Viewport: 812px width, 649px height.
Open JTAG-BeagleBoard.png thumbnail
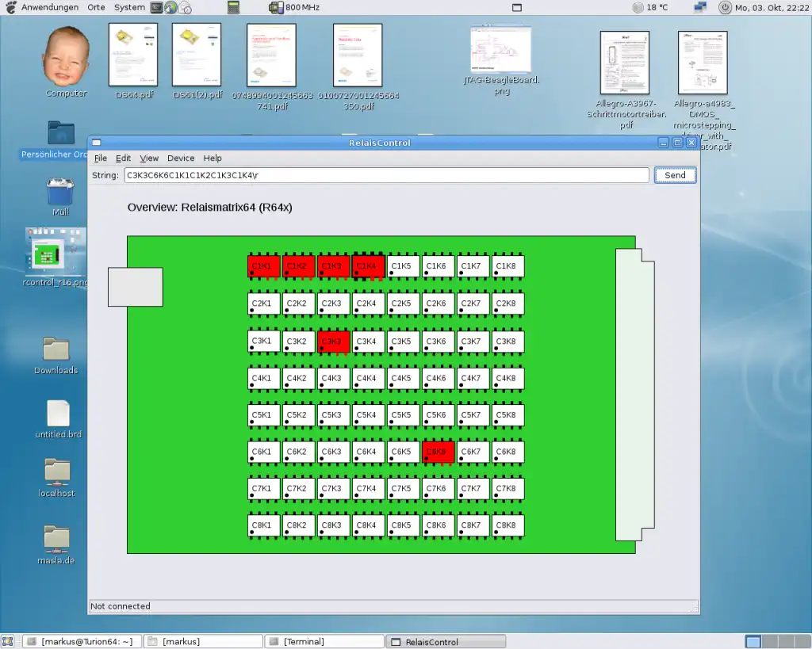point(501,59)
